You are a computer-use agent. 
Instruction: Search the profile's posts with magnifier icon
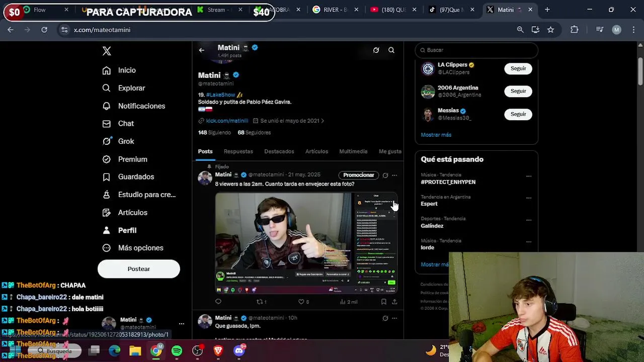(391, 50)
